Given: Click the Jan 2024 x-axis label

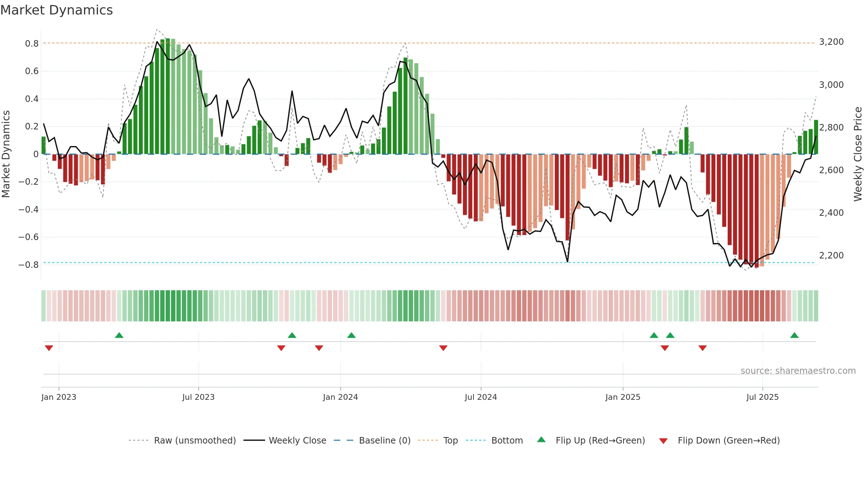Looking at the screenshot, I should point(340,397).
